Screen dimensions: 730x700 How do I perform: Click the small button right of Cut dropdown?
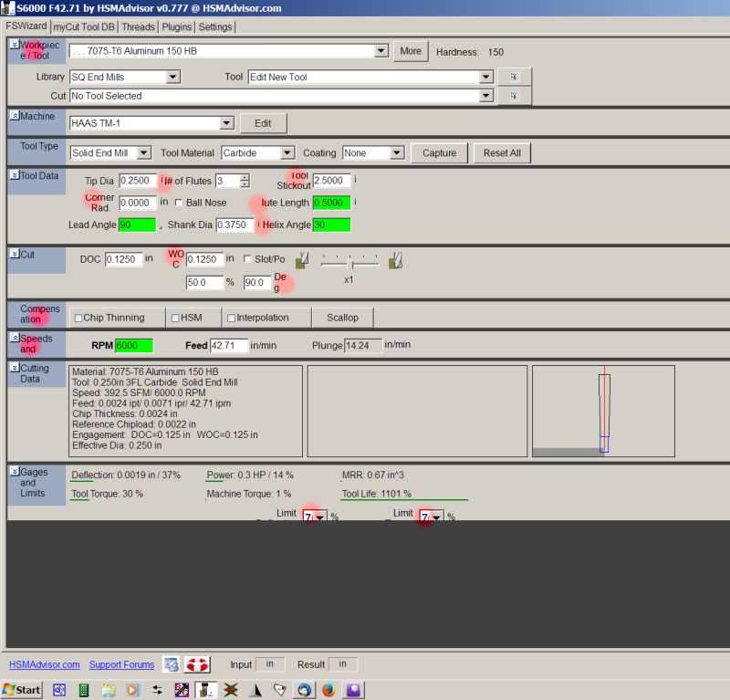pos(514,96)
